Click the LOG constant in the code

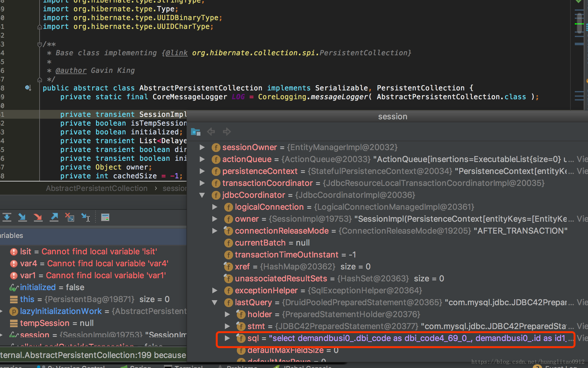click(x=238, y=97)
